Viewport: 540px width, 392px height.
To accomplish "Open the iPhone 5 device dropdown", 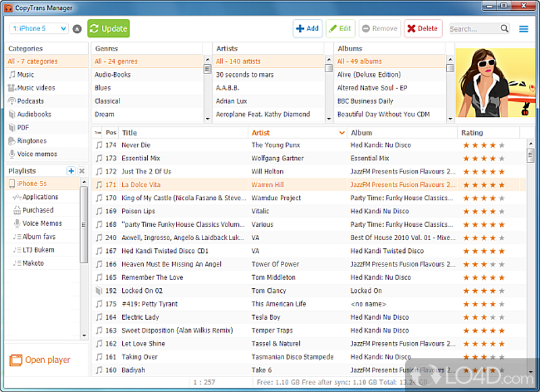I will (x=38, y=28).
